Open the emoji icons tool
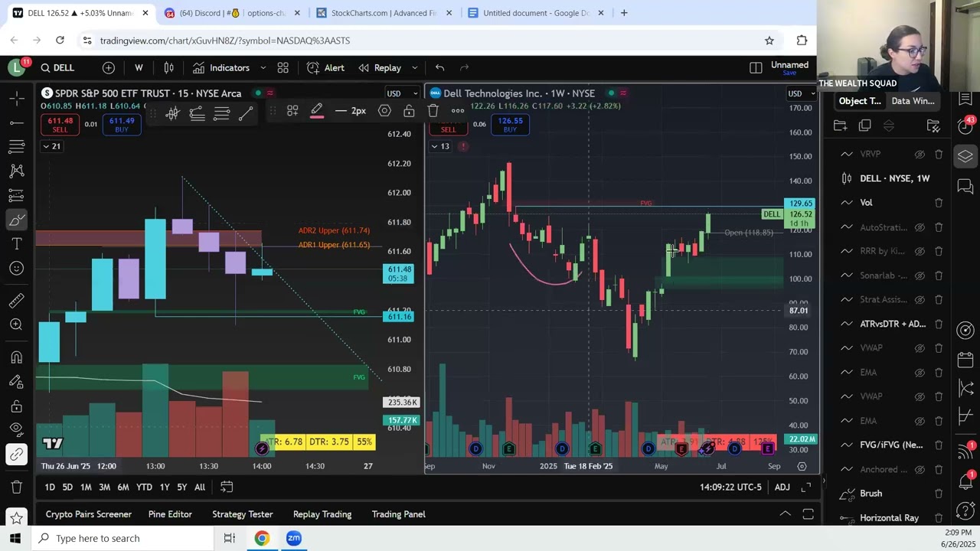980x551 pixels. click(16, 268)
